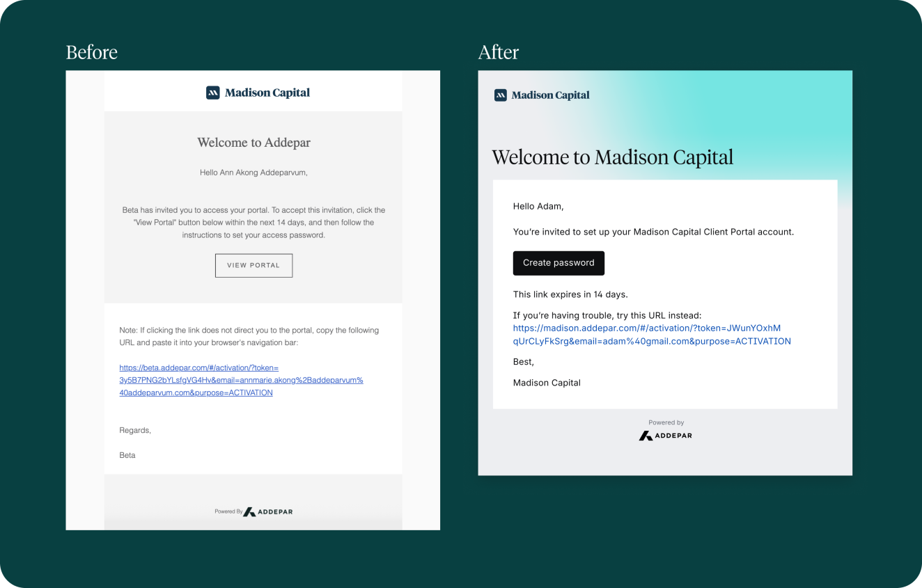Click the "Welcome to Madison Capital" heading
This screenshot has height=588, width=922.
pos(613,157)
